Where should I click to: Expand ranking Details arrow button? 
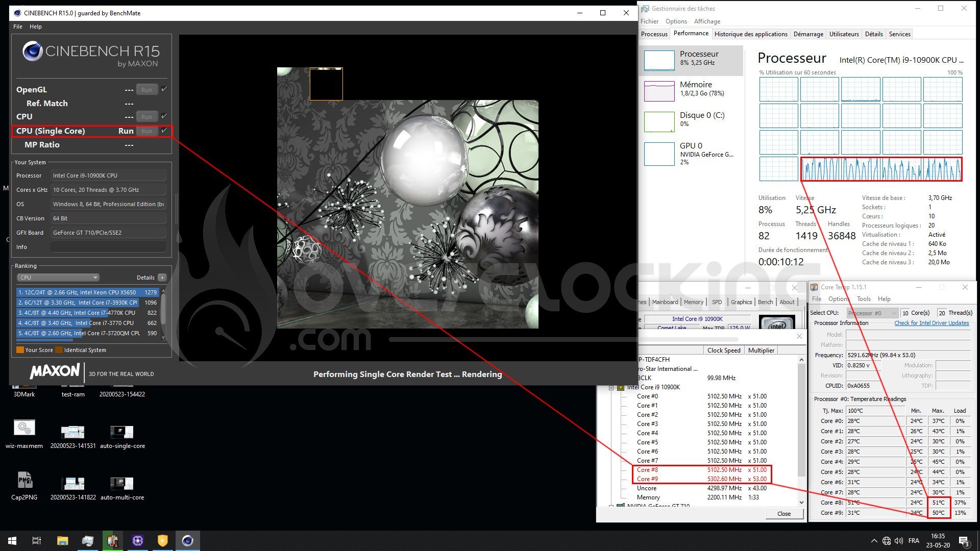[x=162, y=278]
